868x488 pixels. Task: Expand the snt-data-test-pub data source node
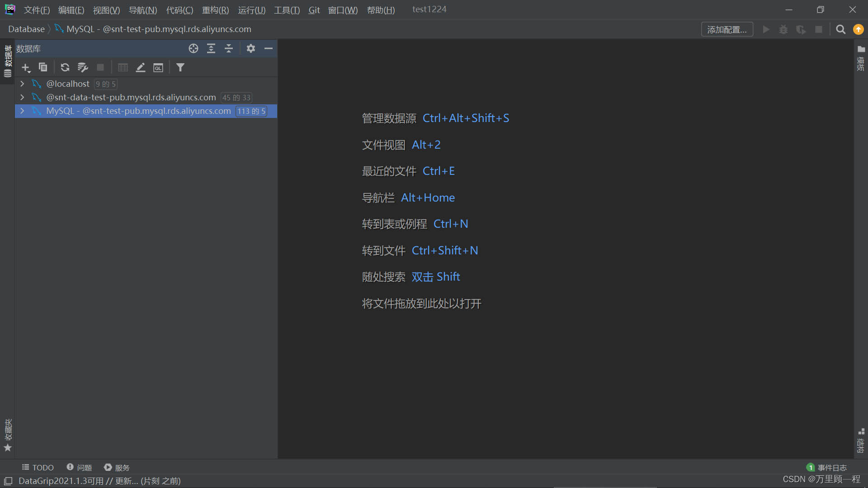[x=22, y=97]
